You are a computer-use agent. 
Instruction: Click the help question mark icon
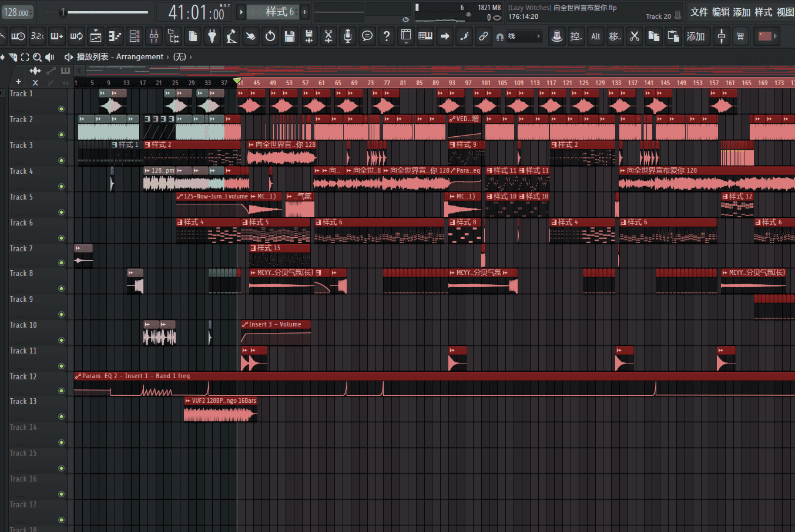coord(386,36)
